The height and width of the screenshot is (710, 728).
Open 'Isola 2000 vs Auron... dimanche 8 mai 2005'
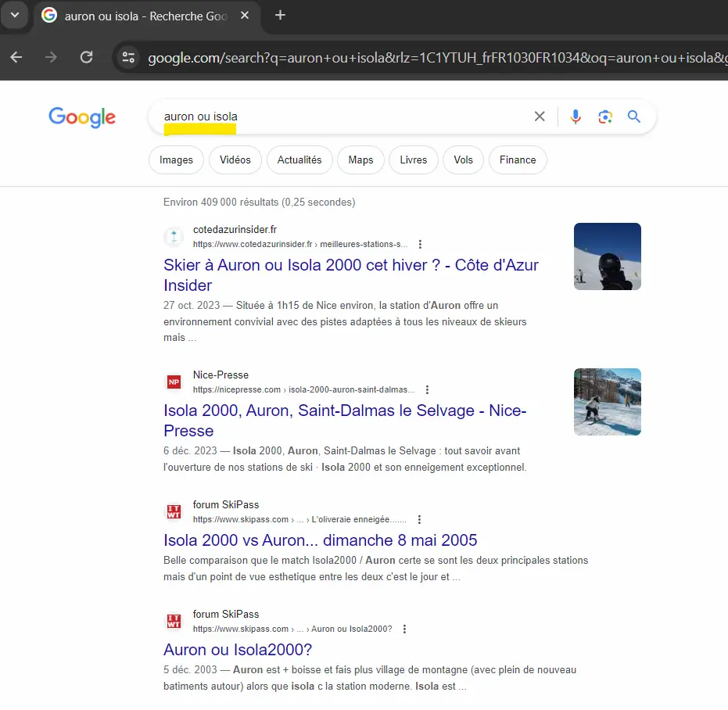point(321,540)
